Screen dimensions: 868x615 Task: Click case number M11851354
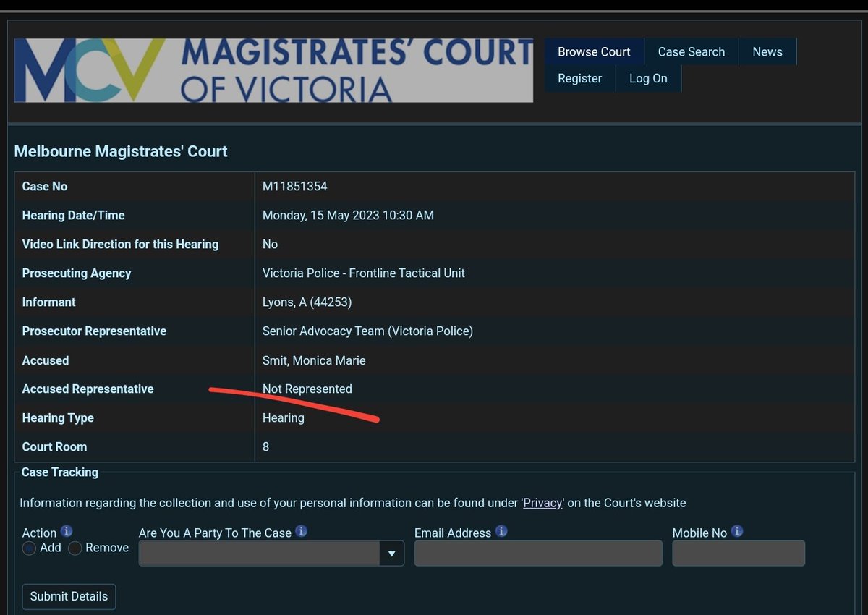(295, 186)
